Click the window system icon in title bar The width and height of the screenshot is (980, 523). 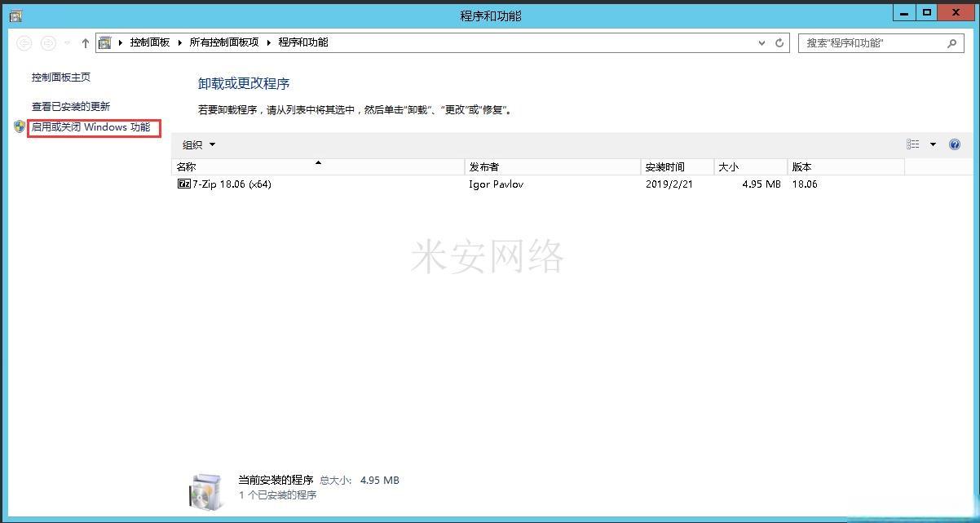[x=15, y=16]
